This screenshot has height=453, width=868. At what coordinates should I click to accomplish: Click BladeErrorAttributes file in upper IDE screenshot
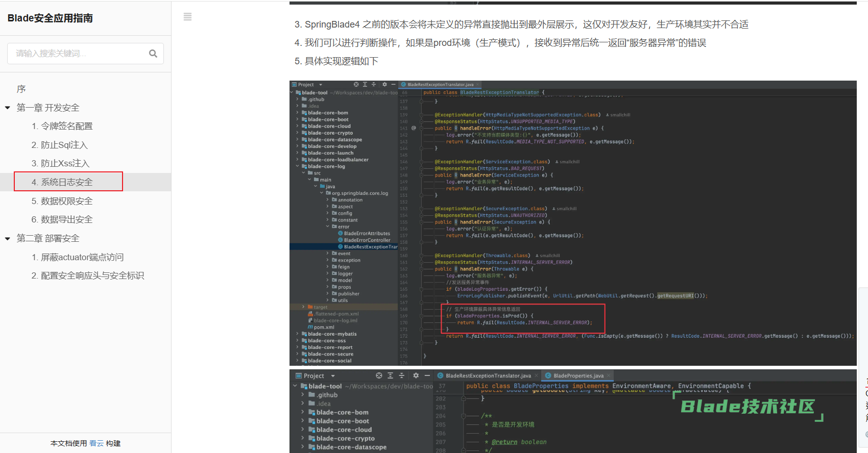pos(367,234)
